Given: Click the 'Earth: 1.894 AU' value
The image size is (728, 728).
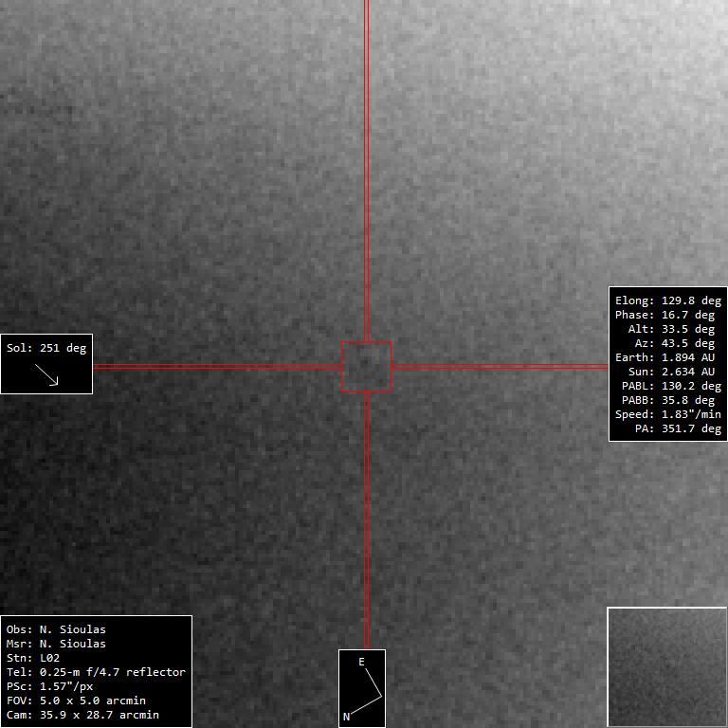Looking at the screenshot, I should (664, 357).
